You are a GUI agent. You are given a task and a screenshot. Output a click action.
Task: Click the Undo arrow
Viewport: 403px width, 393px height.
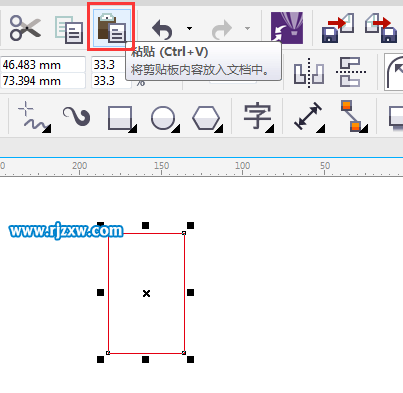[x=162, y=29]
